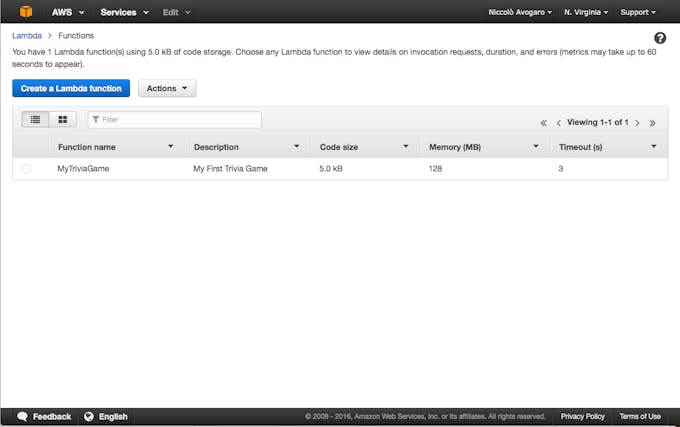Click the 128 memory value cell

435,169
